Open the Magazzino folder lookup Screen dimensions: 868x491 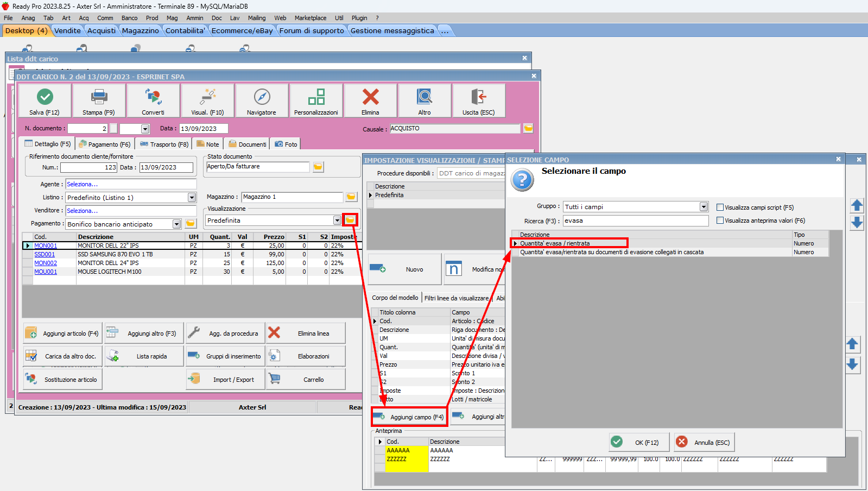(x=351, y=197)
